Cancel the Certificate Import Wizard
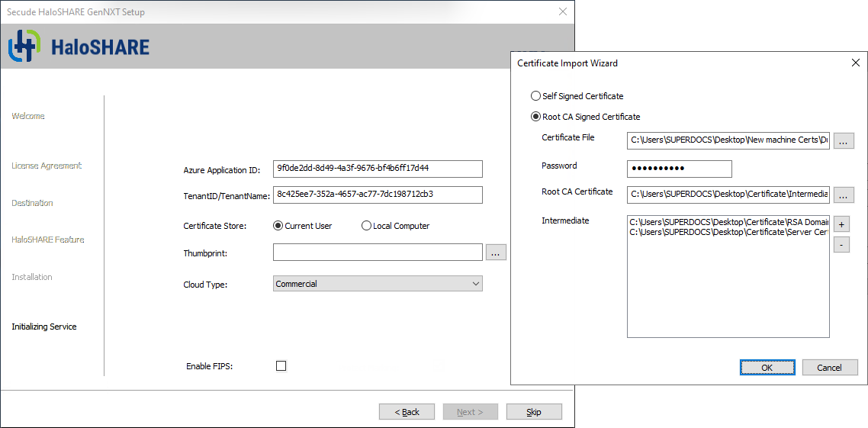This screenshot has width=868, height=428. click(829, 367)
